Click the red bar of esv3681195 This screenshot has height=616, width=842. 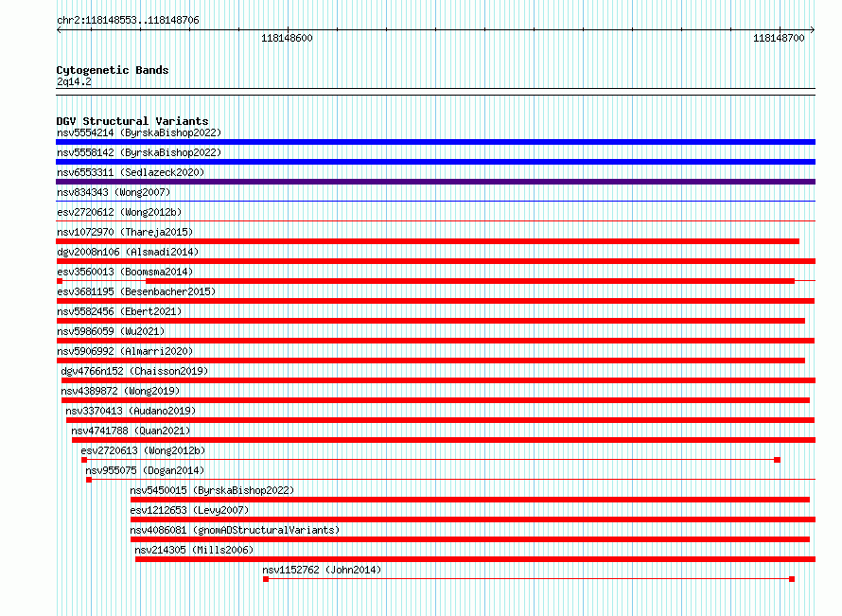[435, 301]
